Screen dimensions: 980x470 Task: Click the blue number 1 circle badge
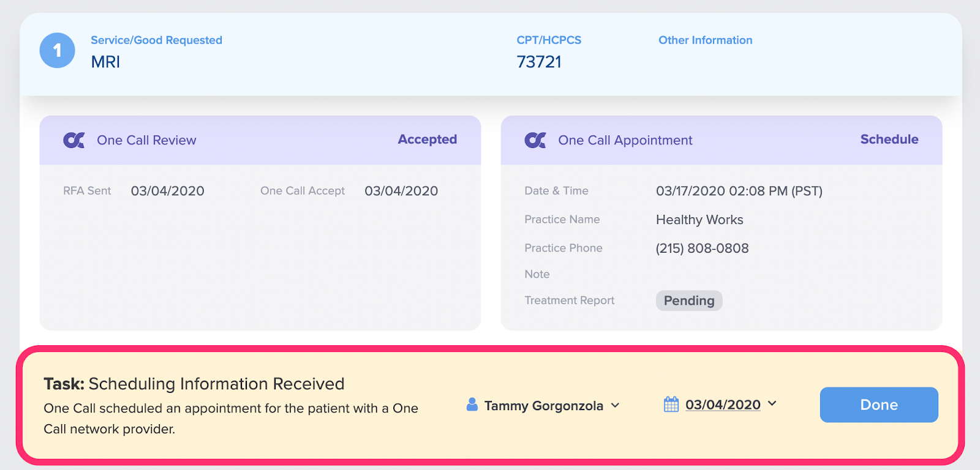pyautogui.click(x=58, y=50)
